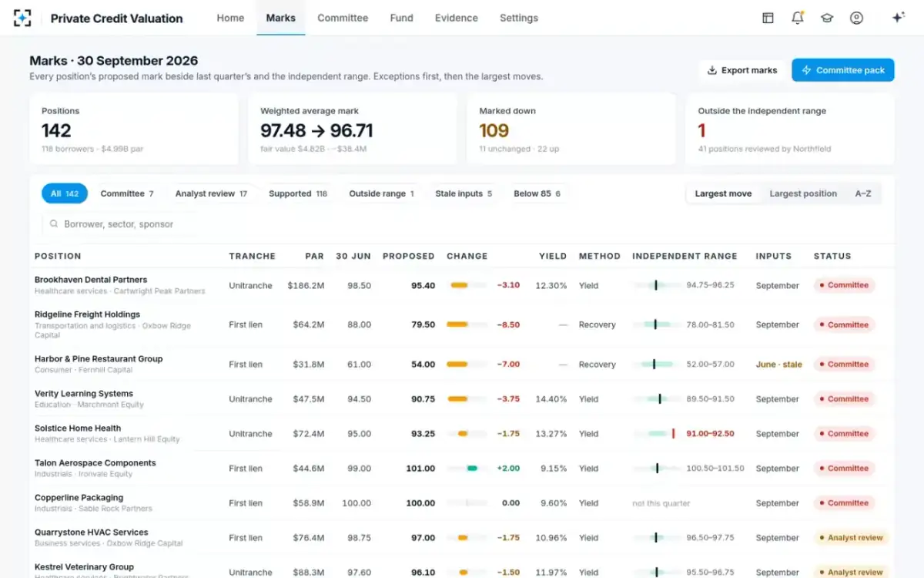Switch to the Committee tab in top navigation
Screen dimensions: 924x578
(343, 18)
